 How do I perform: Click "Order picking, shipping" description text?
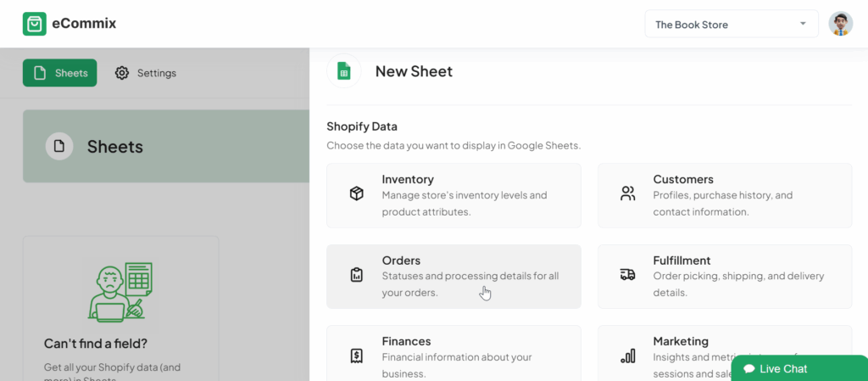pyautogui.click(x=738, y=284)
